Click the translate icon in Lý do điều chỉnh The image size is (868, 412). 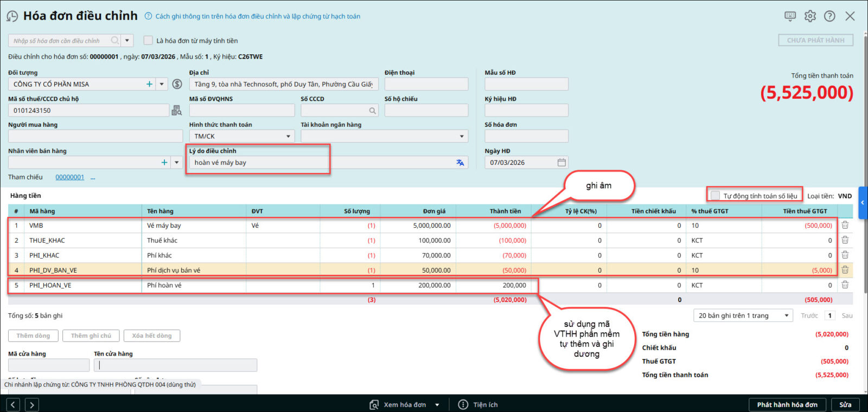460,163
